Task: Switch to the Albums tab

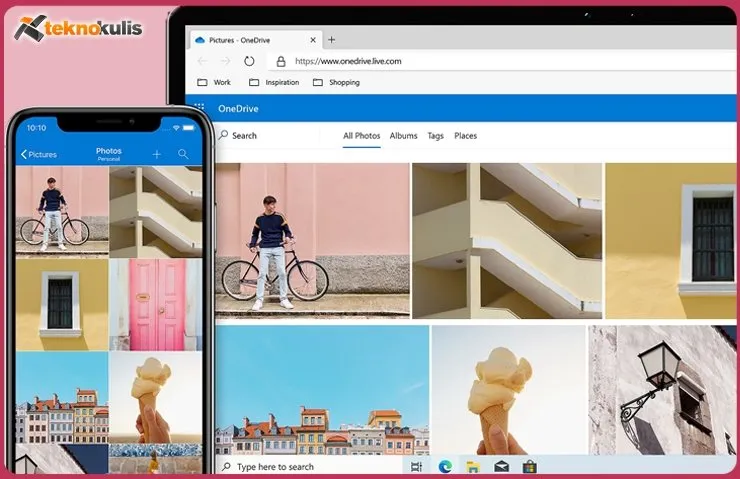Action: coord(404,136)
